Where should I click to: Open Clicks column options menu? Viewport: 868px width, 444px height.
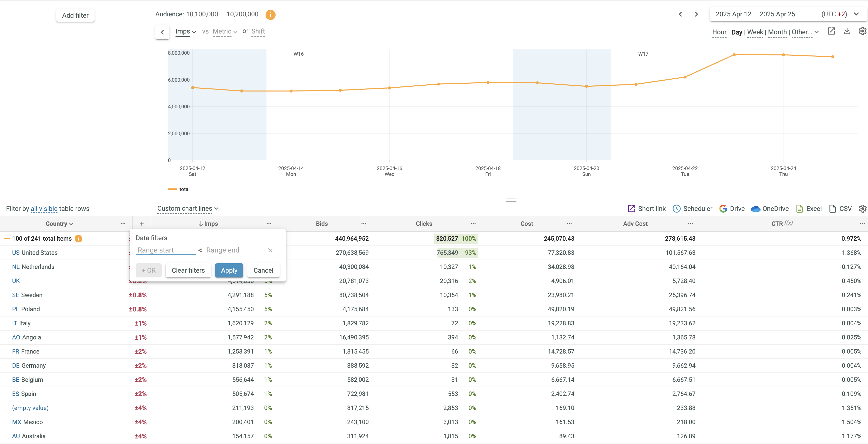click(473, 224)
